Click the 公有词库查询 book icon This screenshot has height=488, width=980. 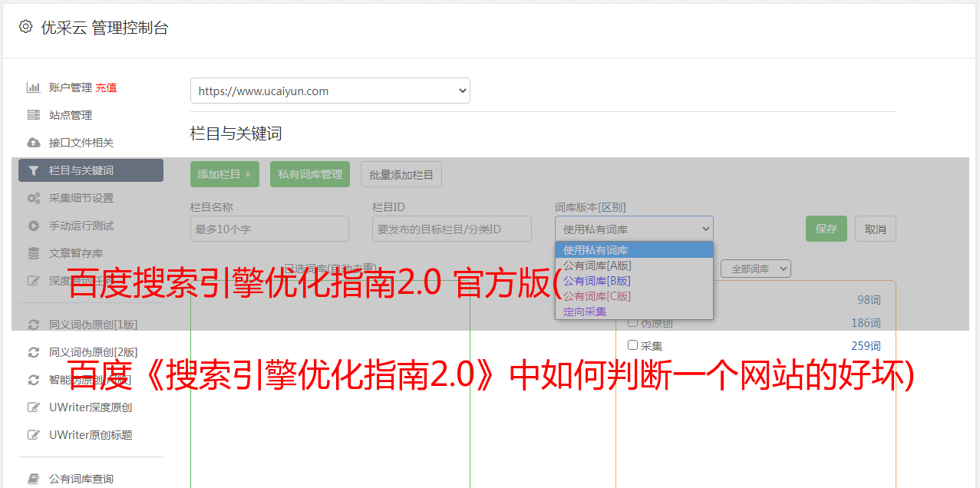pyautogui.click(x=34, y=479)
